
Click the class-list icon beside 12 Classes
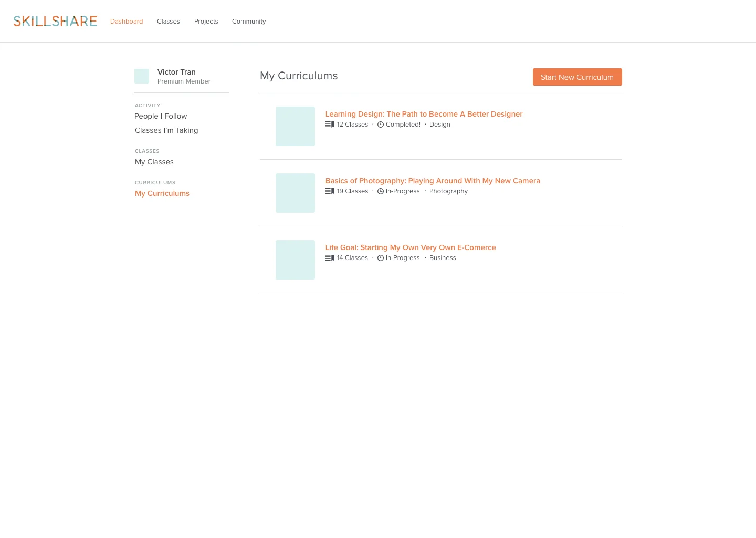point(330,125)
